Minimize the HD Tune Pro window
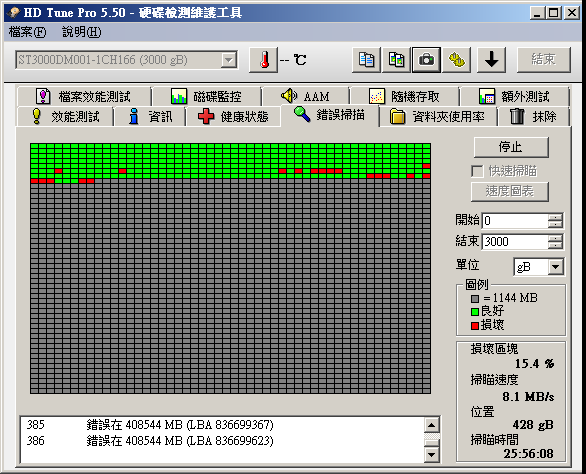Viewport: 586px width, 474px height. click(537, 13)
